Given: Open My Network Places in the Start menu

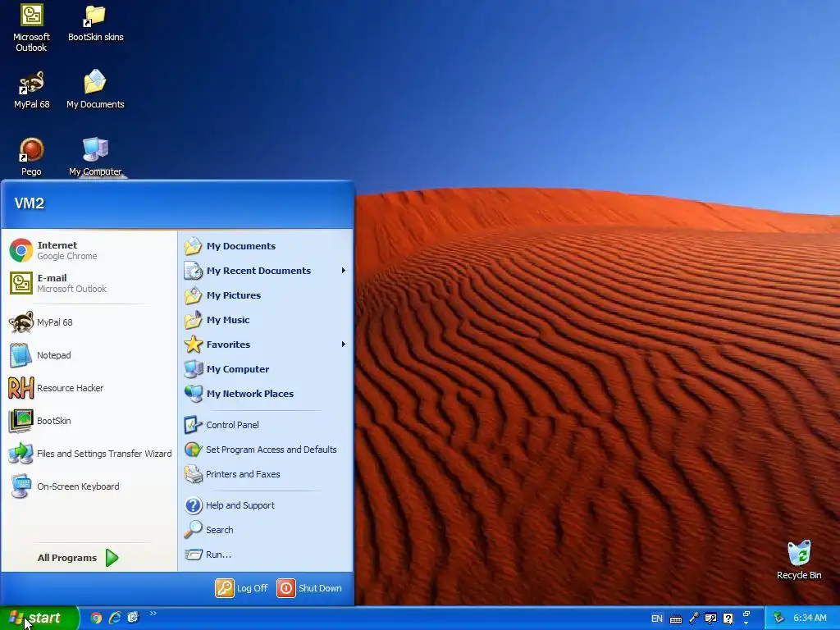Looking at the screenshot, I should [x=266, y=394].
